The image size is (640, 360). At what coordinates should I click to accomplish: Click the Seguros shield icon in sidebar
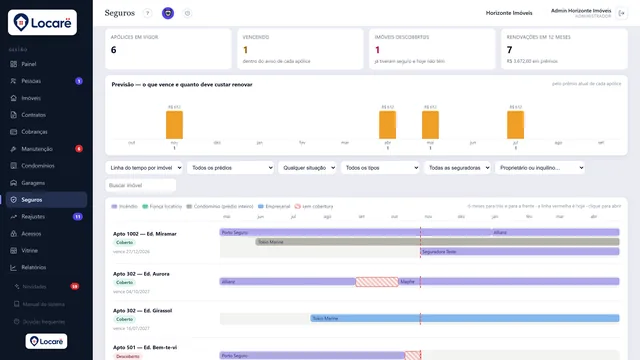(x=13, y=200)
